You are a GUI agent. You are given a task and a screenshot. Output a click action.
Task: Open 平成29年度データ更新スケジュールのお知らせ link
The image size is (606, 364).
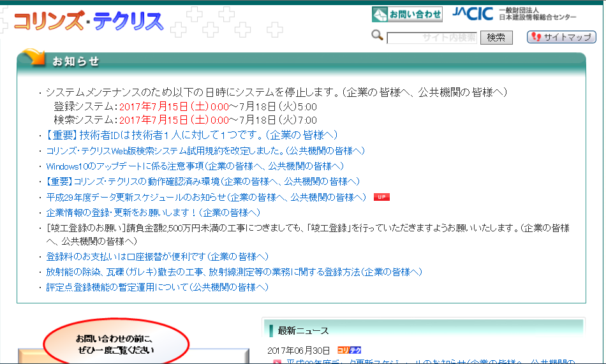pyautogui.click(x=206, y=197)
